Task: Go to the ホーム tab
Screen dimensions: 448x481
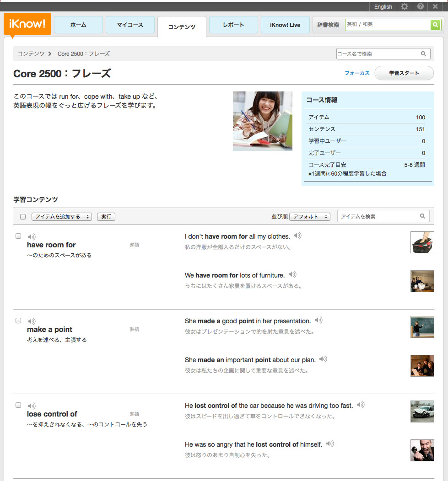Action: pos(78,25)
